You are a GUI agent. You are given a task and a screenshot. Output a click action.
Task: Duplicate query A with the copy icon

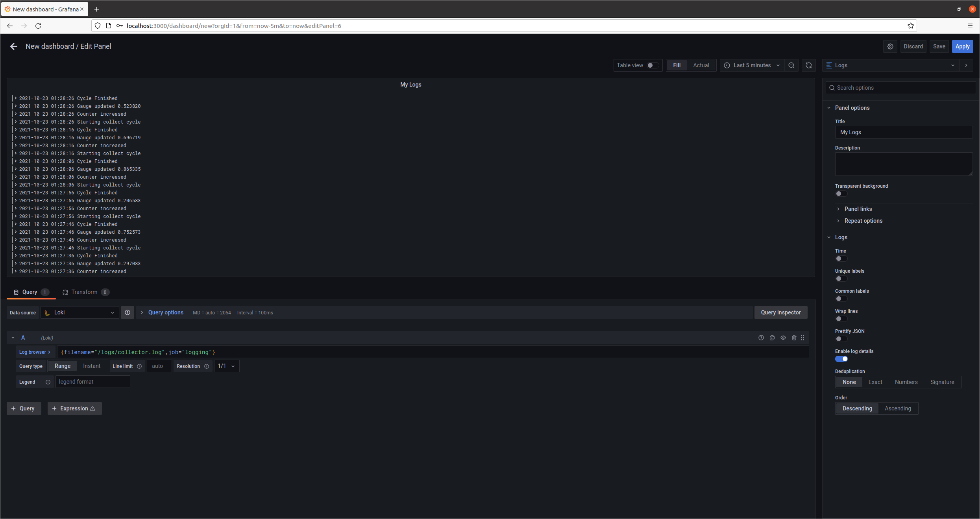pos(772,338)
